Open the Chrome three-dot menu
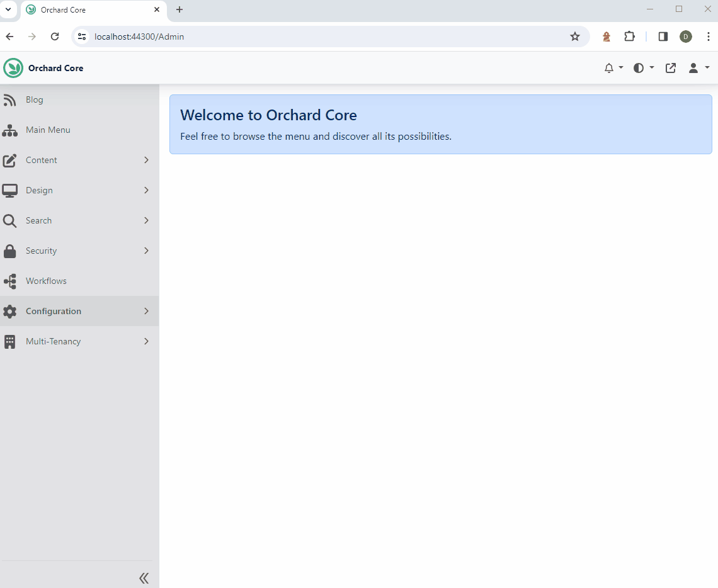 pos(708,37)
